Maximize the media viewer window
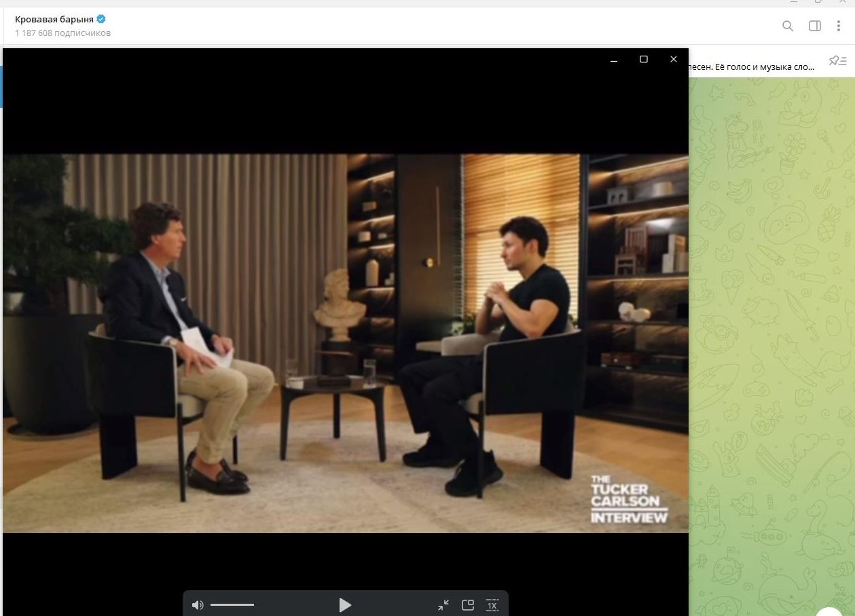Image resolution: width=855 pixels, height=616 pixels. [x=644, y=60]
